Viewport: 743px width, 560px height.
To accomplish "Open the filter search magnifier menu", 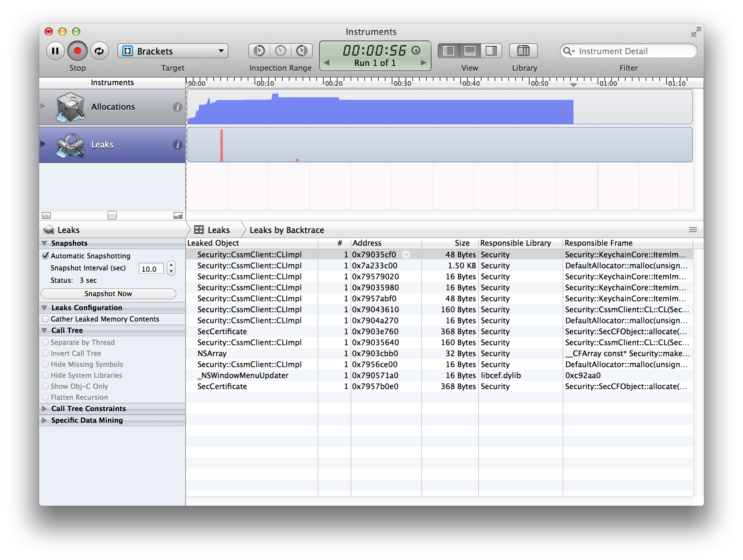I will (568, 51).
